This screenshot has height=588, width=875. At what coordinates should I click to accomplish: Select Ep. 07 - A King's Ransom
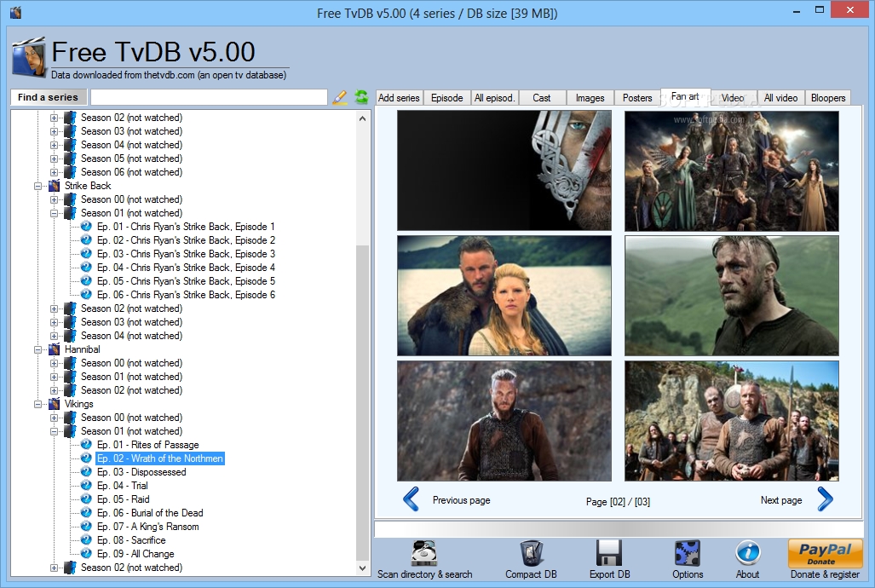pos(148,527)
